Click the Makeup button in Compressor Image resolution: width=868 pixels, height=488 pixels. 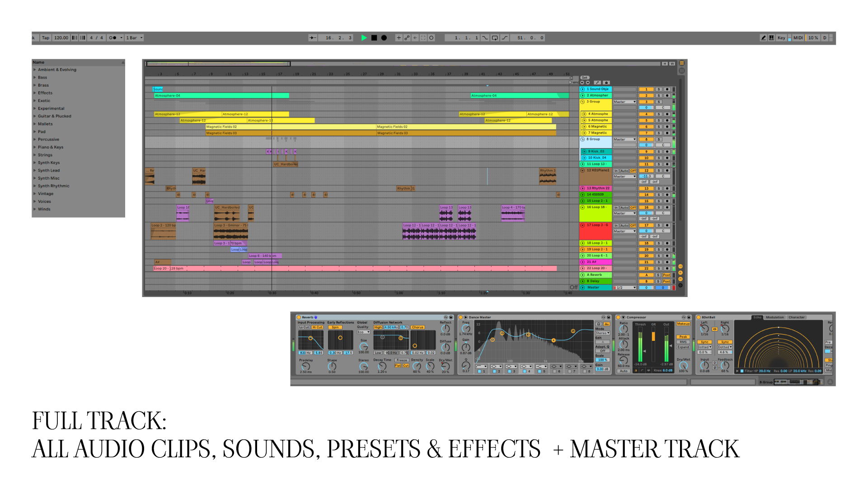683,324
